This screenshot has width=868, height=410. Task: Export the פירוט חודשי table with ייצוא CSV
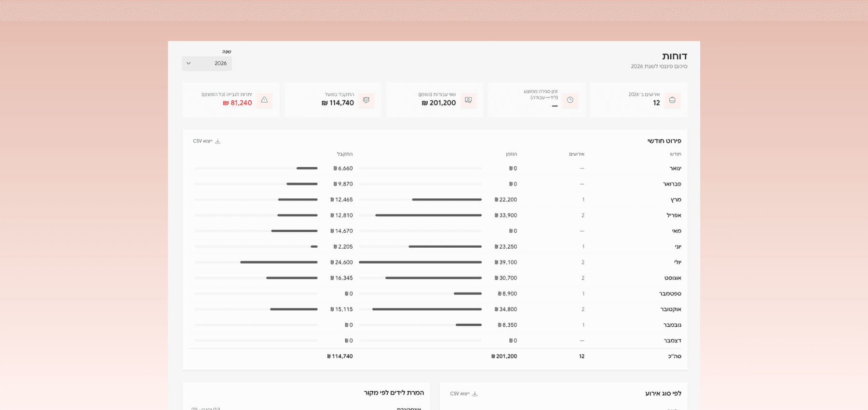pos(207,141)
